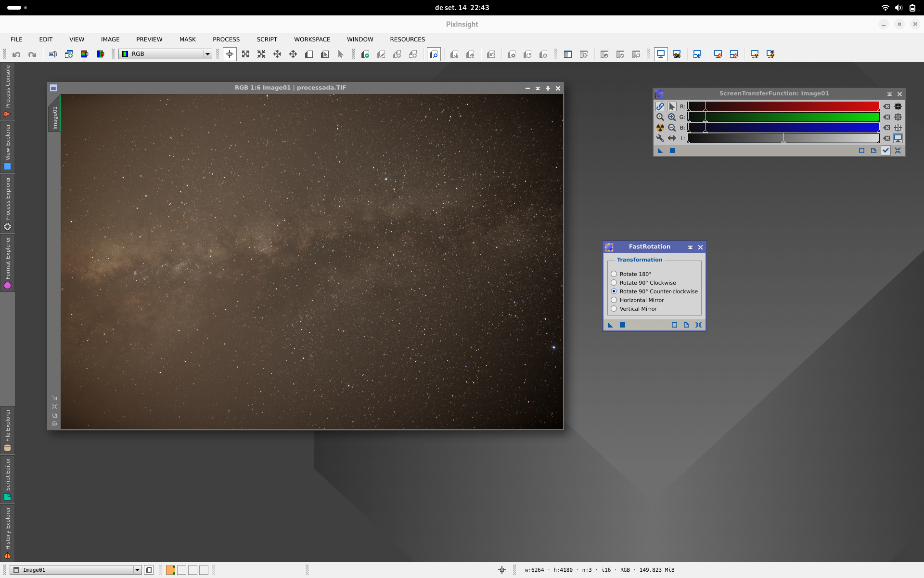
Task: Select the STF zoom-in magnifier icon
Action: pos(672,117)
